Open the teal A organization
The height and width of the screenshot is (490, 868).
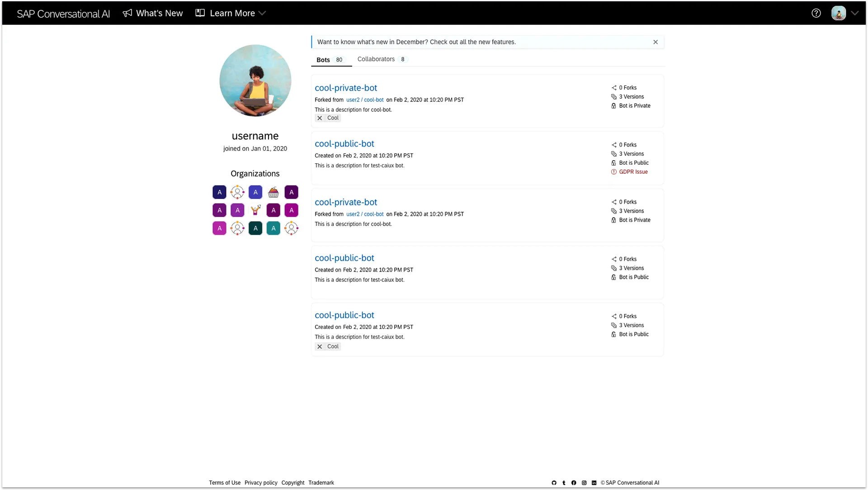(274, 228)
